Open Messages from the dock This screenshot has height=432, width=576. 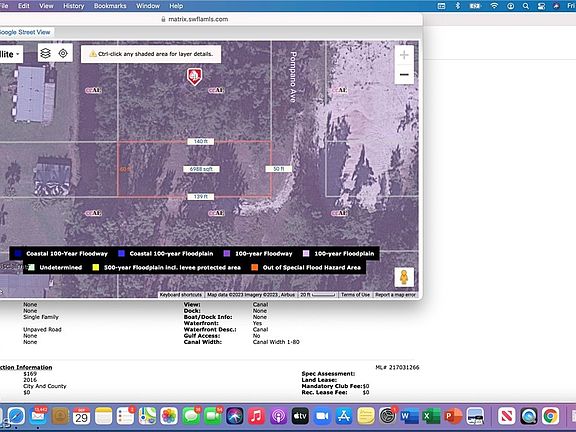191,416
